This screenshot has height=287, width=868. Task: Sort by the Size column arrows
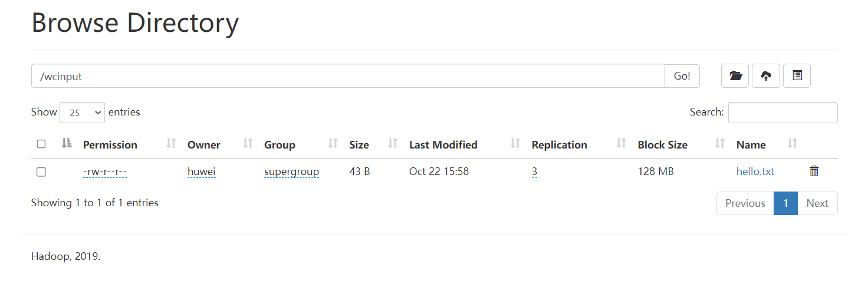click(393, 143)
